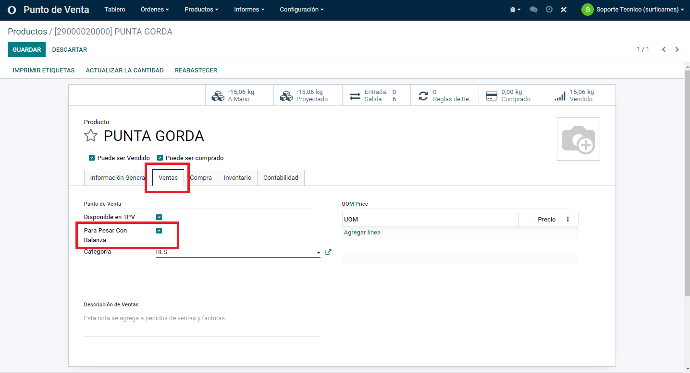Open Categoría external link icon
The image size is (690, 373).
coord(328,252)
